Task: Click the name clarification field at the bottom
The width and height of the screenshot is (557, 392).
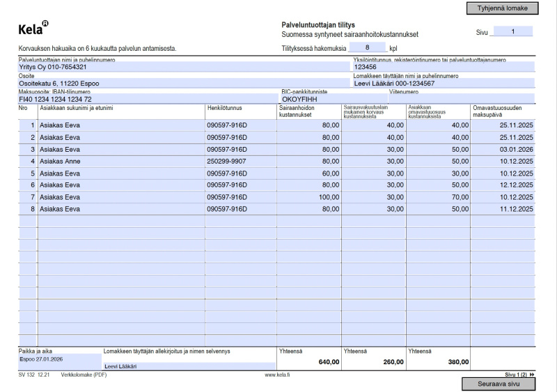Action: coord(189,366)
